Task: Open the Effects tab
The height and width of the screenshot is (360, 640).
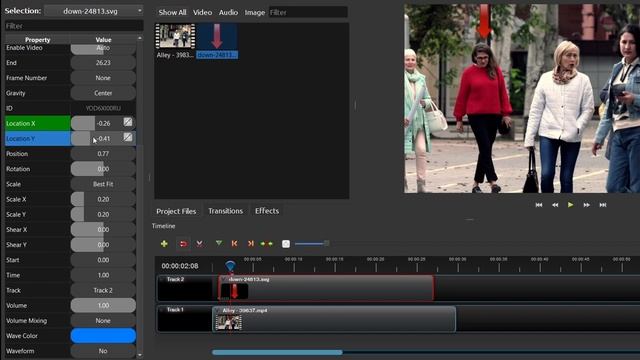Action: tap(267, 211)
